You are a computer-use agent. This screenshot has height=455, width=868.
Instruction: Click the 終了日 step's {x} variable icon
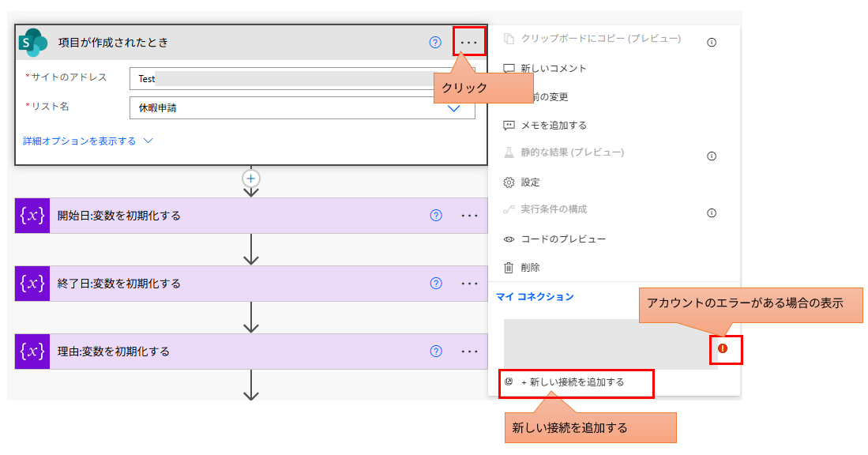[x=32, y=283]
